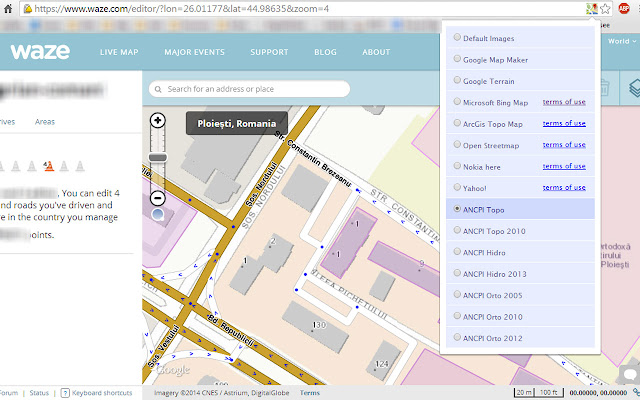Open Yahoo! terms of use link
This screenshot has width=640, height=400.
pyautogui.click(x=564, y=188)
